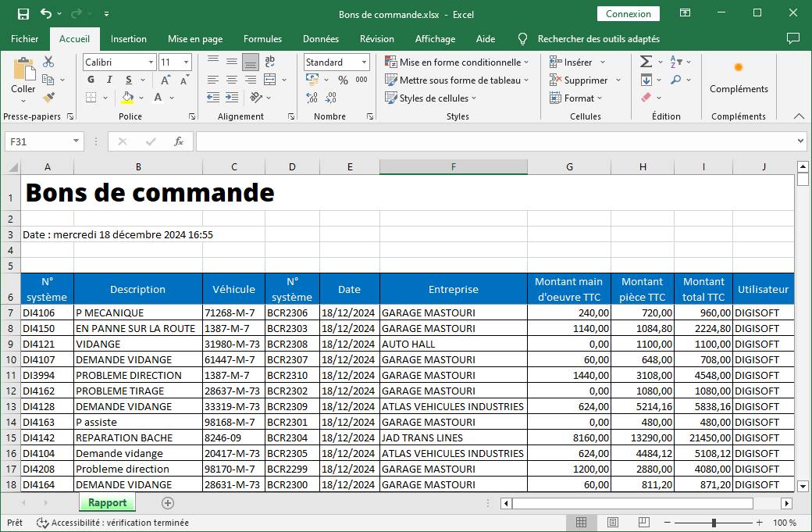This screenshot has width=812, height=532.
Task: Remove a decimal place
Action: (x=330, y=98)
